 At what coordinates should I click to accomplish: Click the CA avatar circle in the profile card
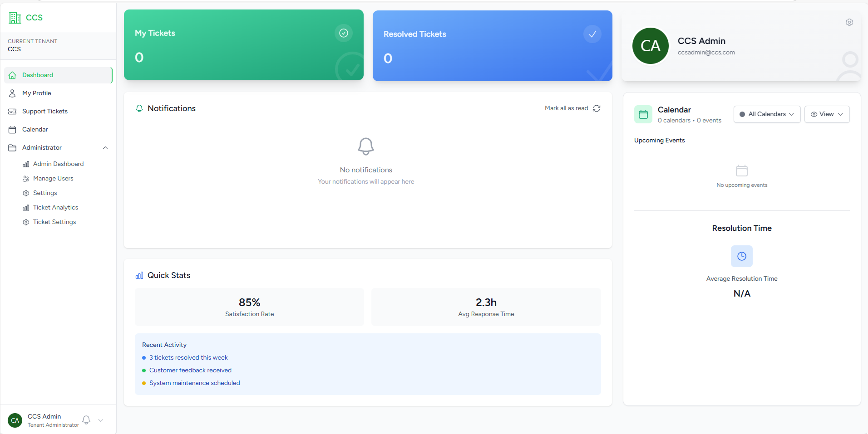click(x=651, y=45)
